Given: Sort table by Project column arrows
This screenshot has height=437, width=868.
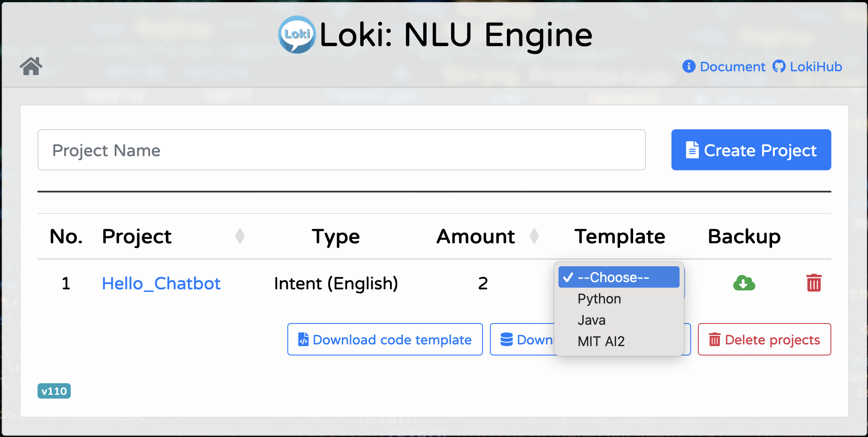Looking at the screenshot, I should (x=240, y=236).
